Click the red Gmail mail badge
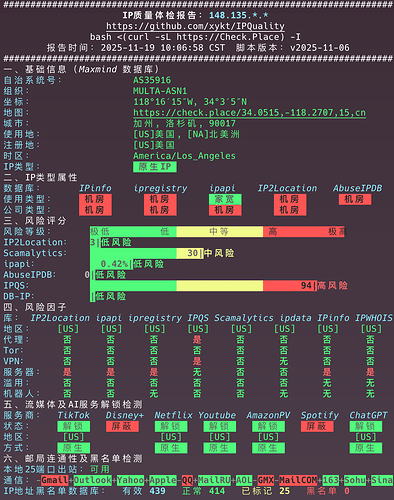This screenshot has height=500, width=394. [55, 480]
